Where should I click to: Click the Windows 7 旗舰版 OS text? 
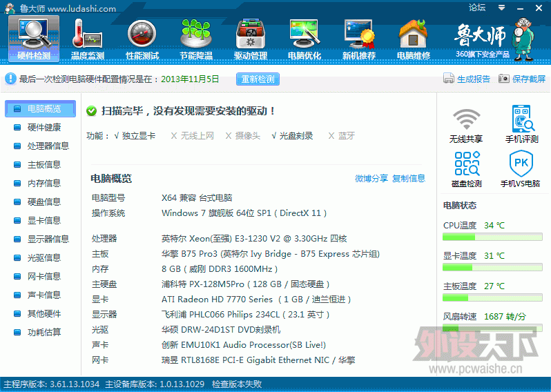click(244, 213)
